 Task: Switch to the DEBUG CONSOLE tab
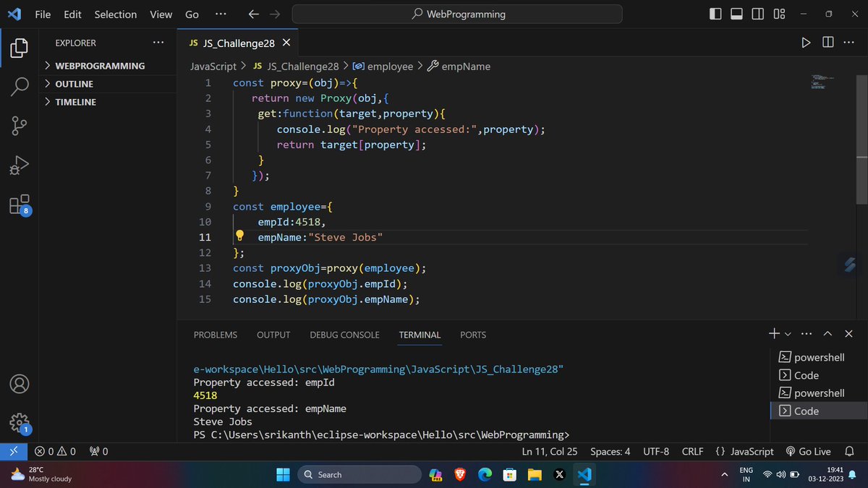pos(344,335)
